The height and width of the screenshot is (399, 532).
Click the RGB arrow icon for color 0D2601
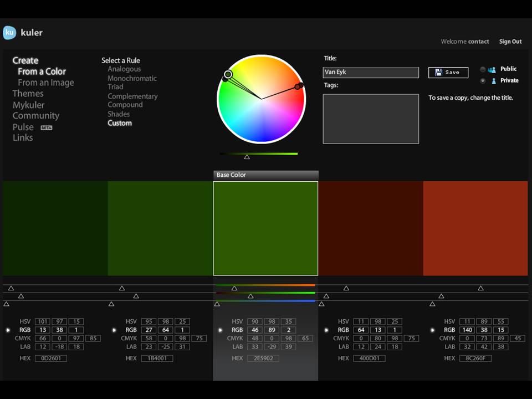(8, 330)
